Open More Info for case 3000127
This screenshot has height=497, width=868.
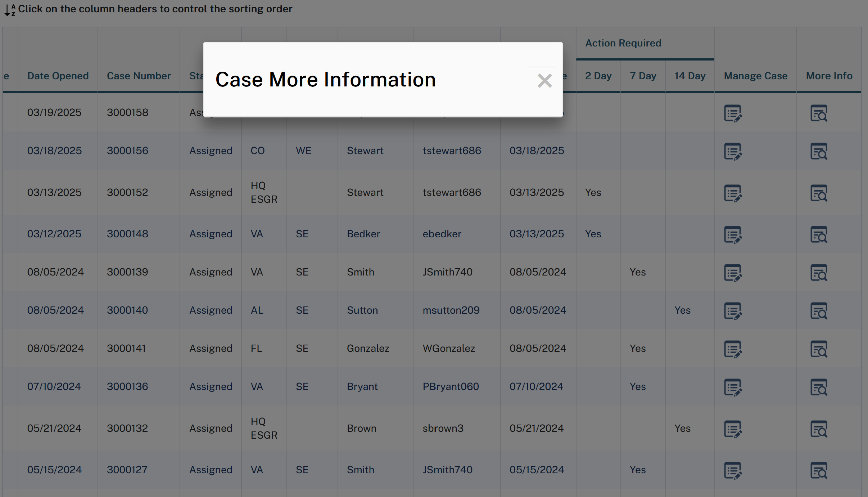click(819, 471)
